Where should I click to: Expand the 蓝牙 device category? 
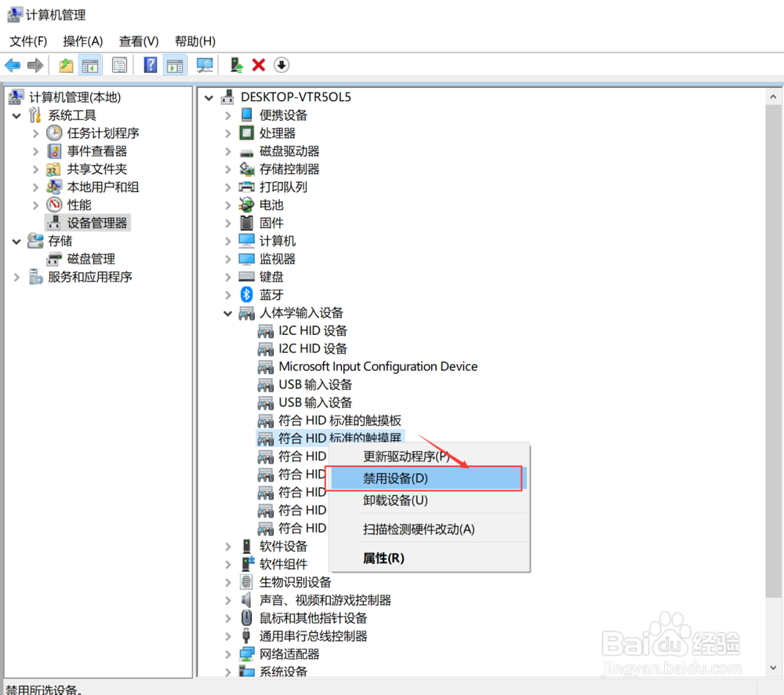coord(227,294)
